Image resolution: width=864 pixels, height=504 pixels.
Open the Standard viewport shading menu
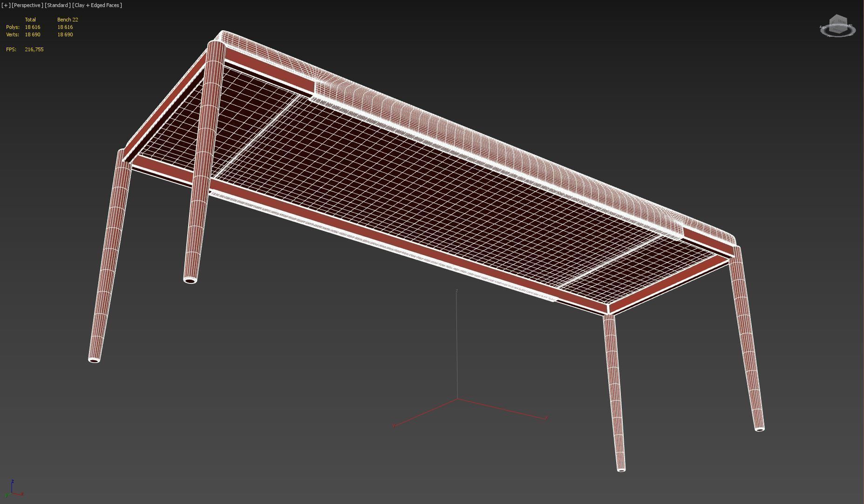point(58,5)
